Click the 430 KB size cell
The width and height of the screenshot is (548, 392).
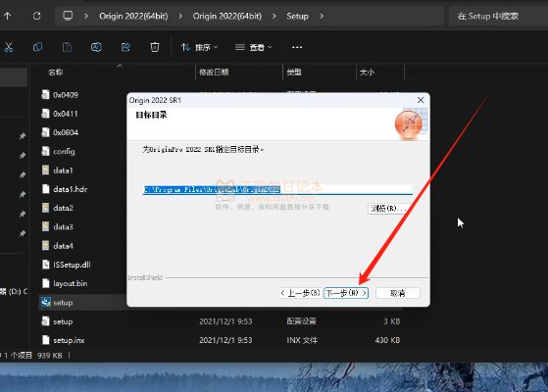387,340
